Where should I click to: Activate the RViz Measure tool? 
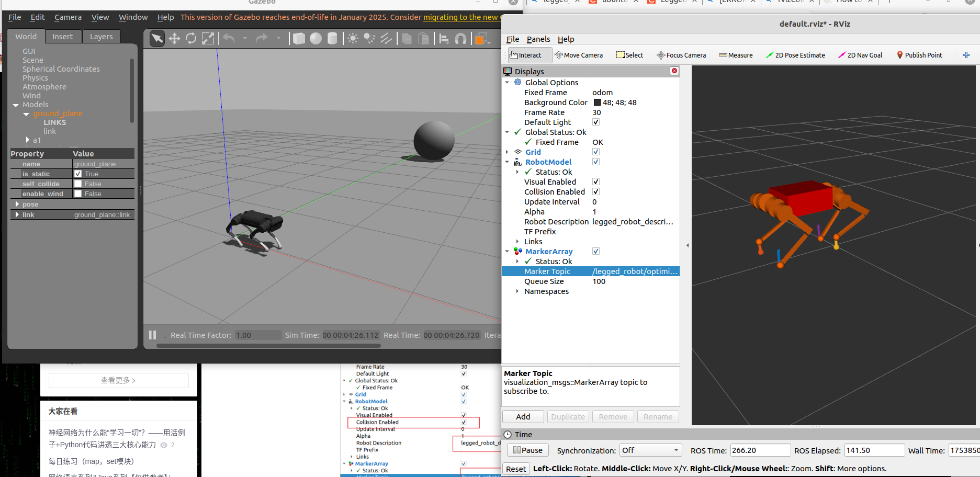pos(736,55)
